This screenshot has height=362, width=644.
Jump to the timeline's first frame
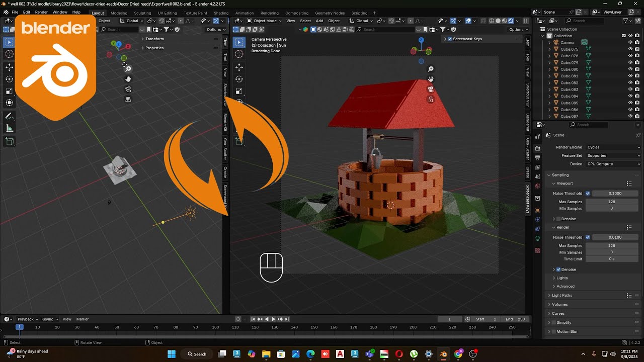tap(253, 319)
